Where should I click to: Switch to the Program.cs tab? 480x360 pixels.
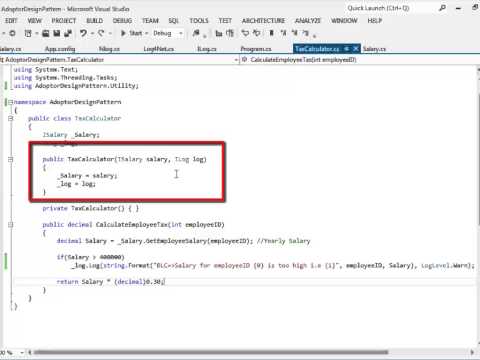(x=256, y=49)
